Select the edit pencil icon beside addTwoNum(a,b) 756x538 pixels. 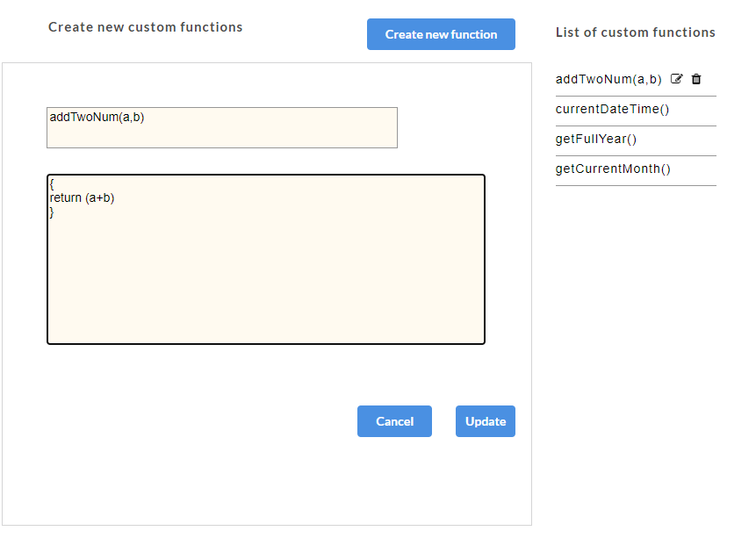[x=676, y=79]
